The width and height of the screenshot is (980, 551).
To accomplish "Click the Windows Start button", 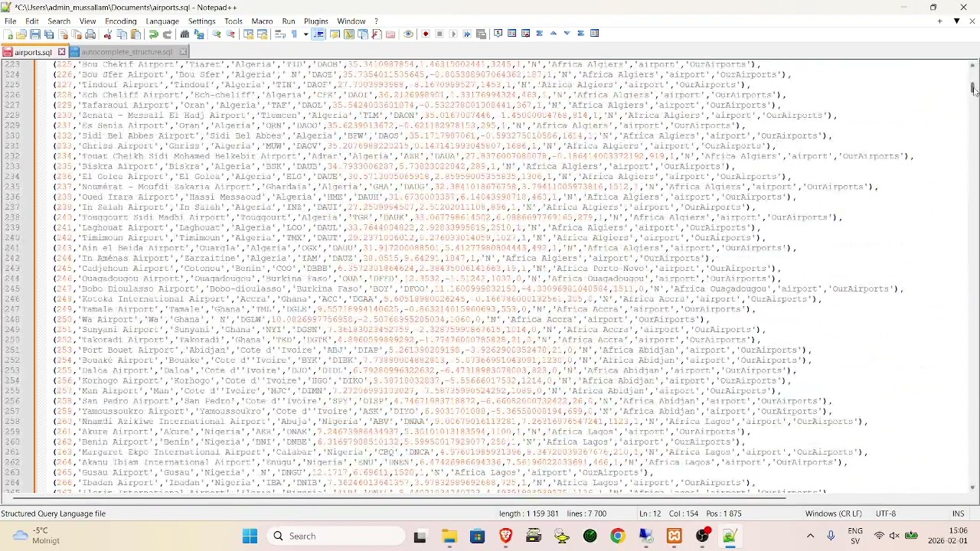I will 250,536.
